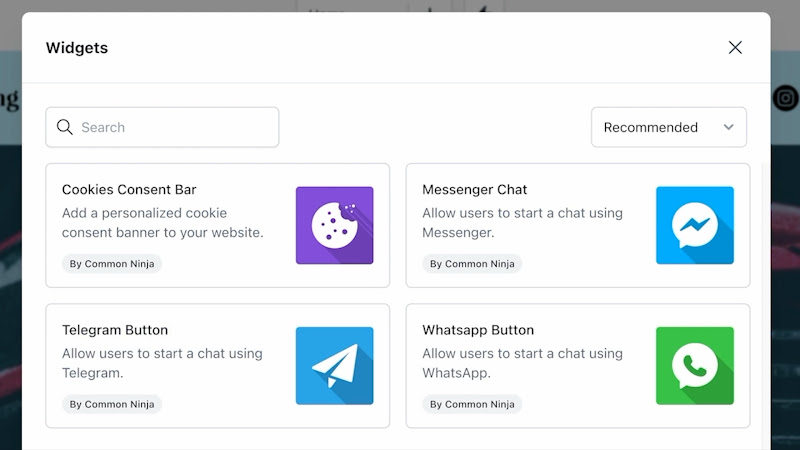Screen dimensions: 800x450
Task: Click the widget list vertical scrollbar
Action: point(765,300)
